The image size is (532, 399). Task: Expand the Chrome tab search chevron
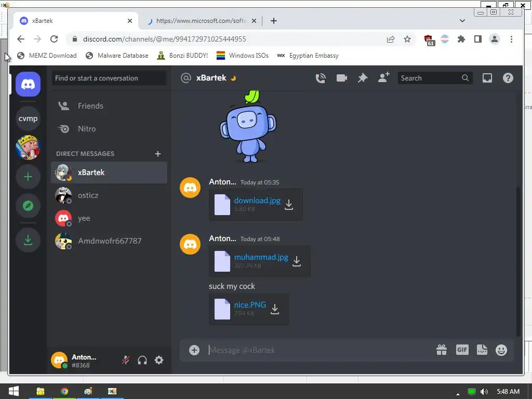(x=462, y=21)
